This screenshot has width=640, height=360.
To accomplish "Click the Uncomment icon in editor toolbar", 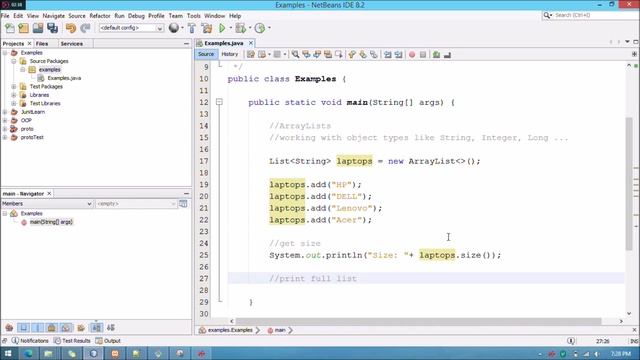I will (447, 54).
